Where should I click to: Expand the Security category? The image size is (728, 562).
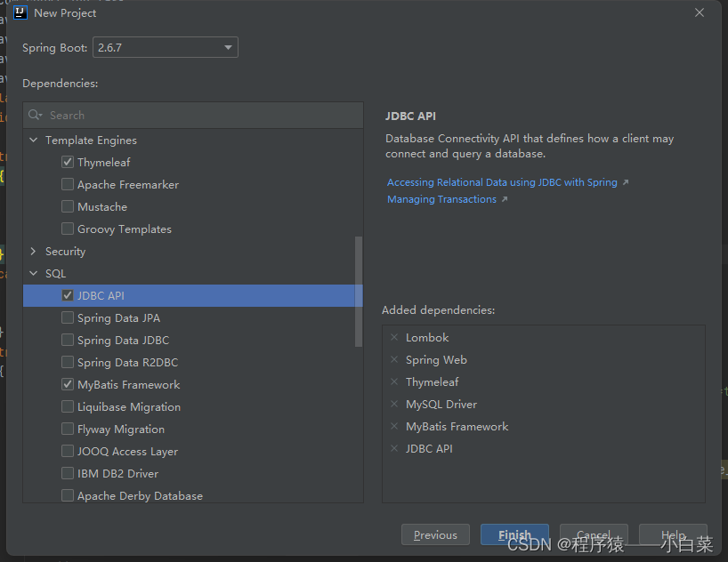tap(34, 251)
